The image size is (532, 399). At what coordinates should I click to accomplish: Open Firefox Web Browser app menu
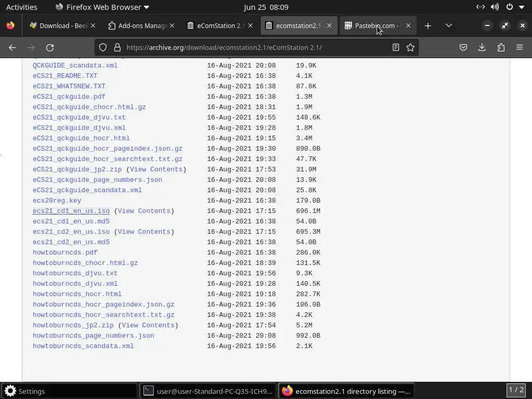(x=102, y=7)
